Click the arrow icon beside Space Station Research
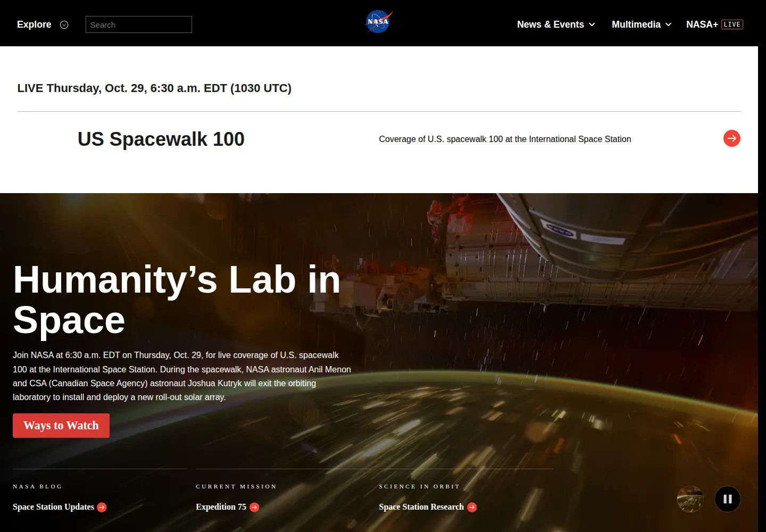The width and height of the screenshot is (766, 532). click(x=472, y=508)
